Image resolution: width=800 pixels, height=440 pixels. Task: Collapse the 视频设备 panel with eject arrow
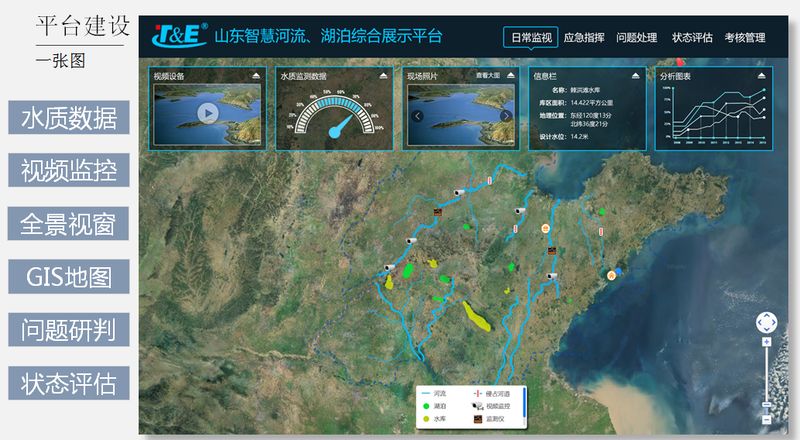[256, 76]
